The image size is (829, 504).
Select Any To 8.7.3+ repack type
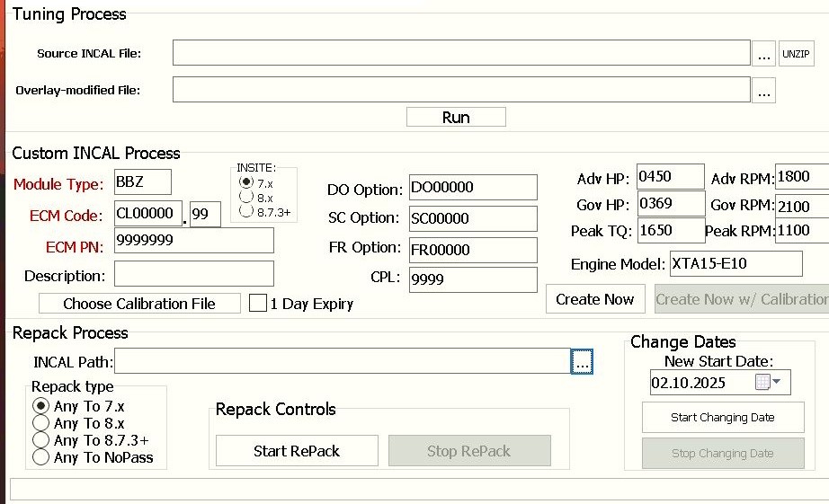40,440
